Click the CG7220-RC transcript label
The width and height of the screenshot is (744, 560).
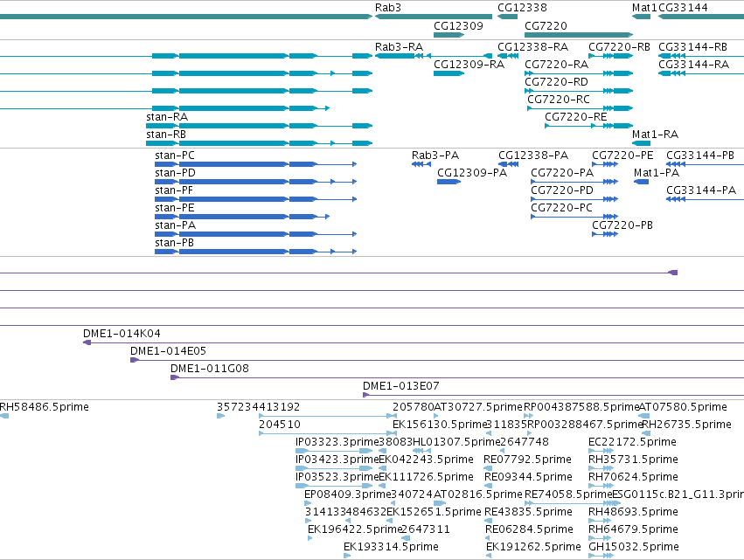tap(559, 100)
